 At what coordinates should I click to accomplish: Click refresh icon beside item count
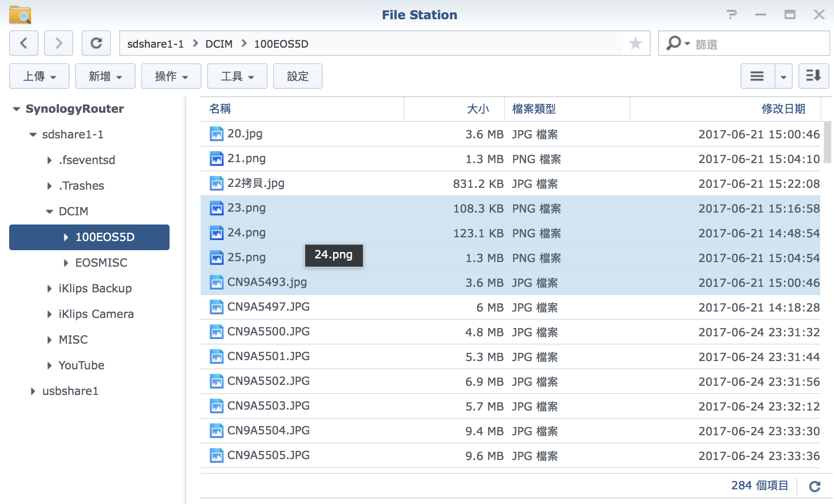click(814, 486)
